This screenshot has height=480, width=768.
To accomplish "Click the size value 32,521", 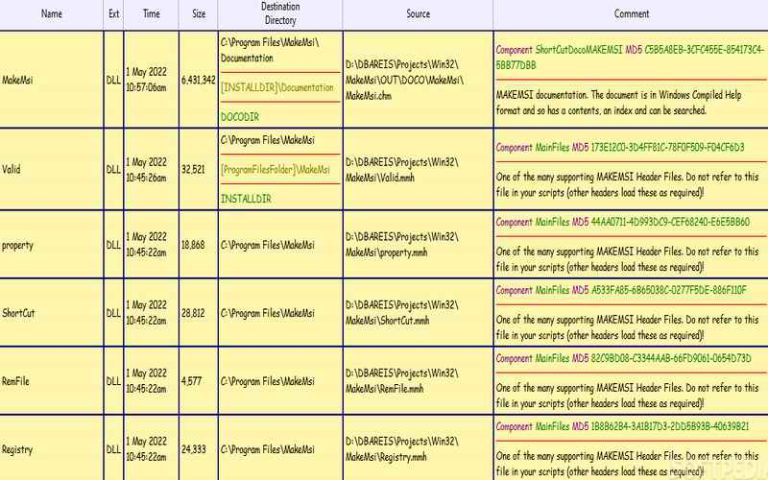I will click(193, 169).
